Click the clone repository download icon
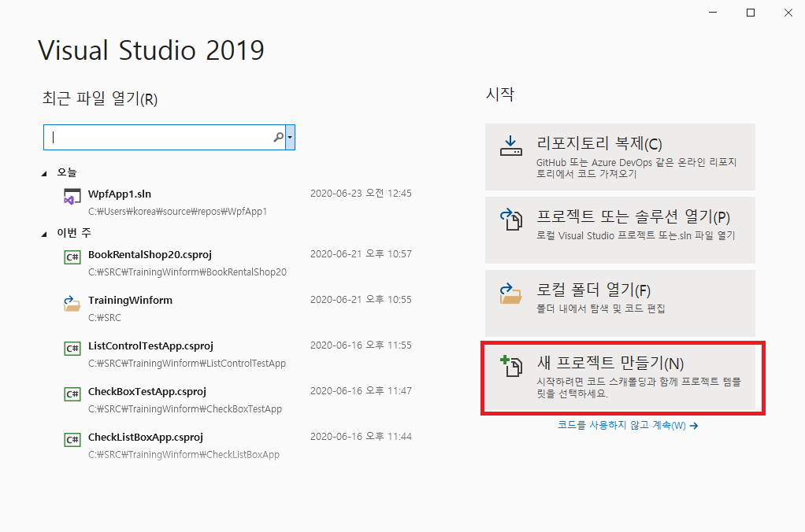Image resolution: width=805 pixels, height=532 pixels. coord(511,145)
